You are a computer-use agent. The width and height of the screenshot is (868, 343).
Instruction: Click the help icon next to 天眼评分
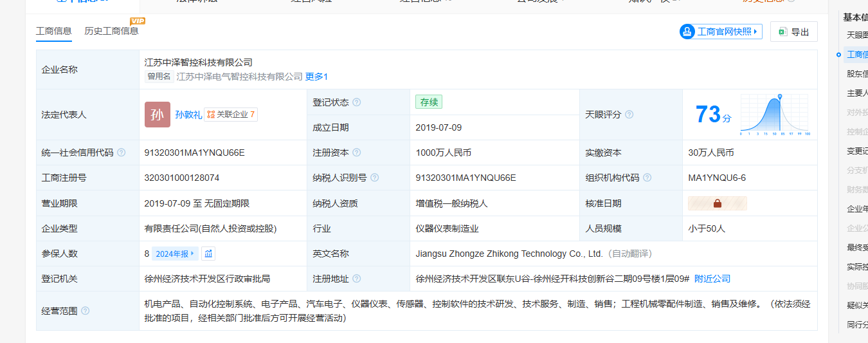(629, 115)
